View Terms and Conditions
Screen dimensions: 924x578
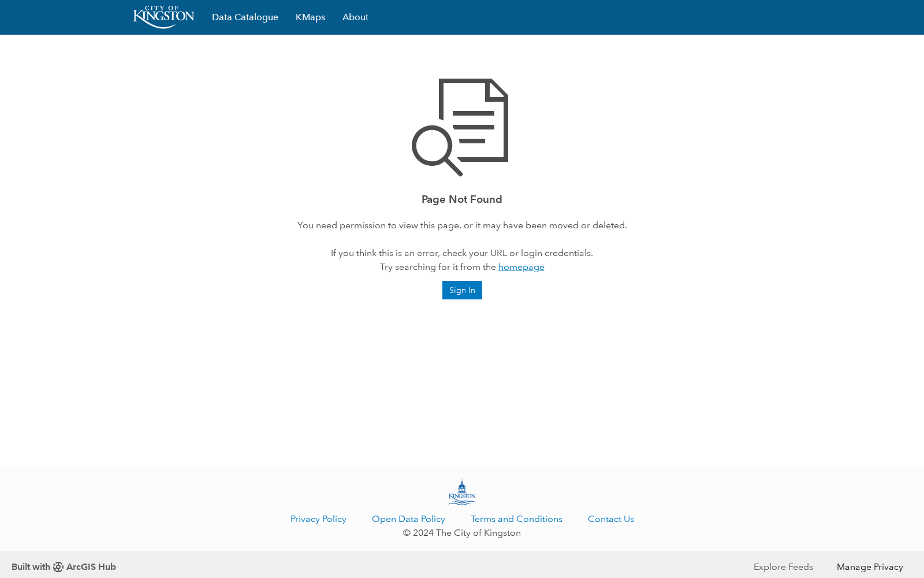pyautogui.click(x=516, y=519)
